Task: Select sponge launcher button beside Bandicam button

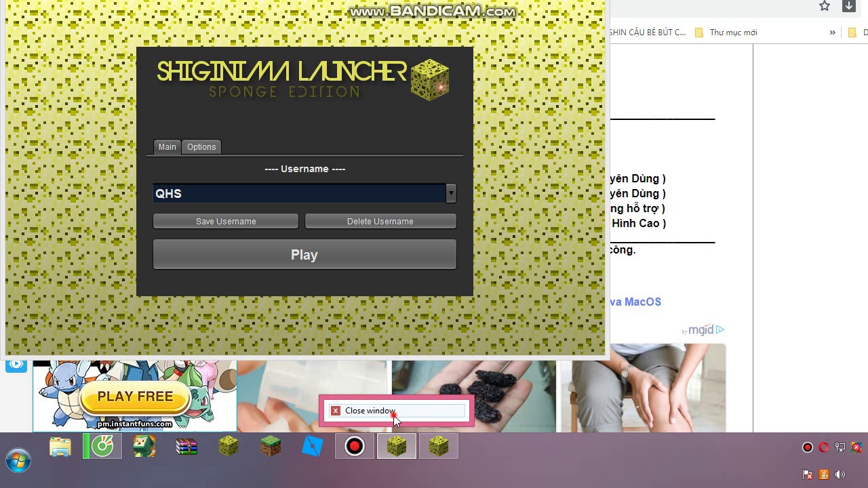Action: coord(397,447)
